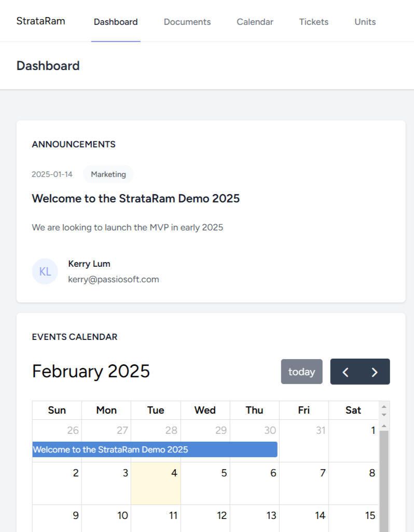414x532 pixels.
Task: Open the Units tab
Action: pyautogui.click(x=365, y=22)
